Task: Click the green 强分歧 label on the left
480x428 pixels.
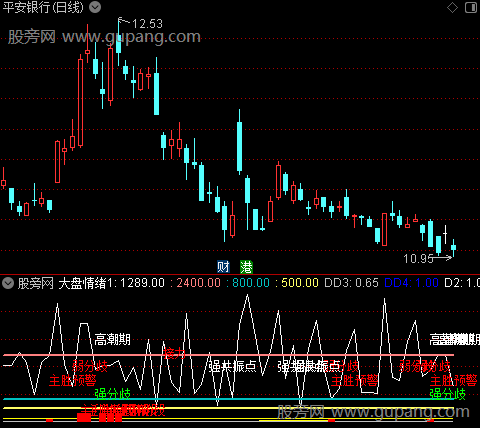Action: [x=112, y=394]
